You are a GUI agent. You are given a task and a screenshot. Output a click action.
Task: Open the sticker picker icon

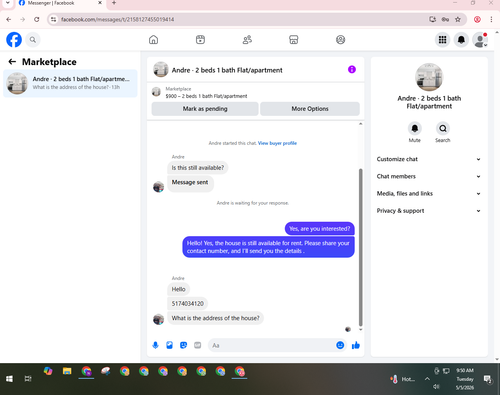[x=183, y=345]
